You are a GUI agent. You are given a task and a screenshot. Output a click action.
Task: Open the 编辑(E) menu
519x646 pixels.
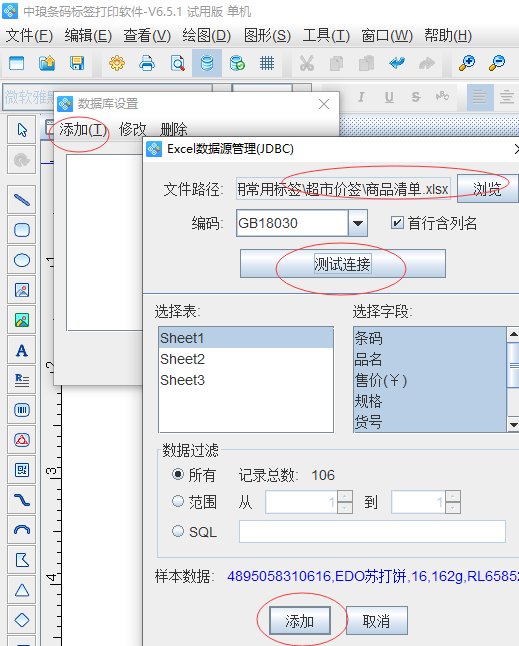pos(88,35)
